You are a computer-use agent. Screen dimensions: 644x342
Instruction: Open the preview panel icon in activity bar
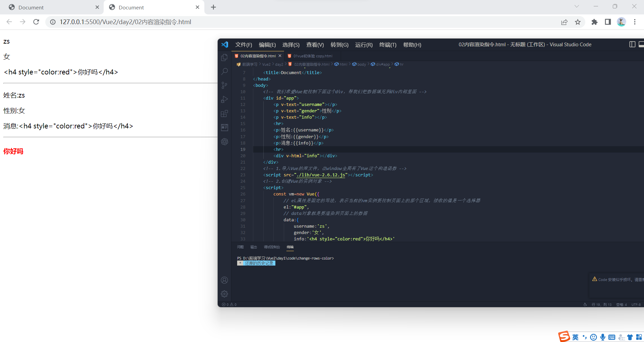224,127
